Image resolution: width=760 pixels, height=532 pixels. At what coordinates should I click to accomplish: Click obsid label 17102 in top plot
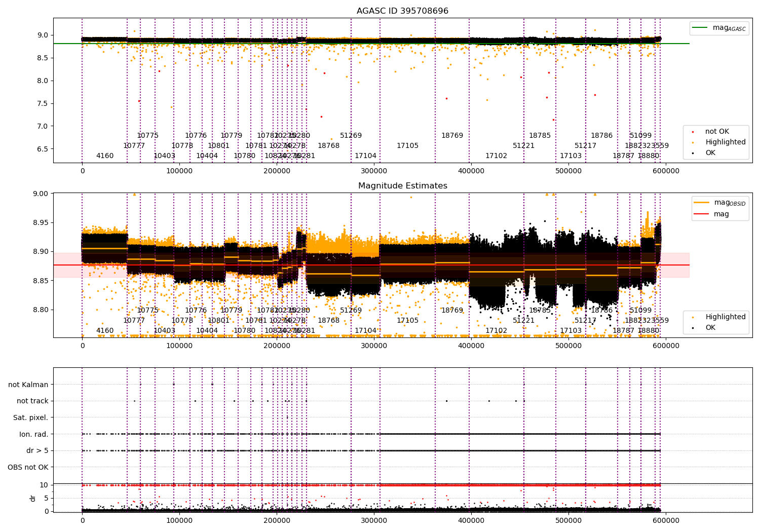pos(497,156)
